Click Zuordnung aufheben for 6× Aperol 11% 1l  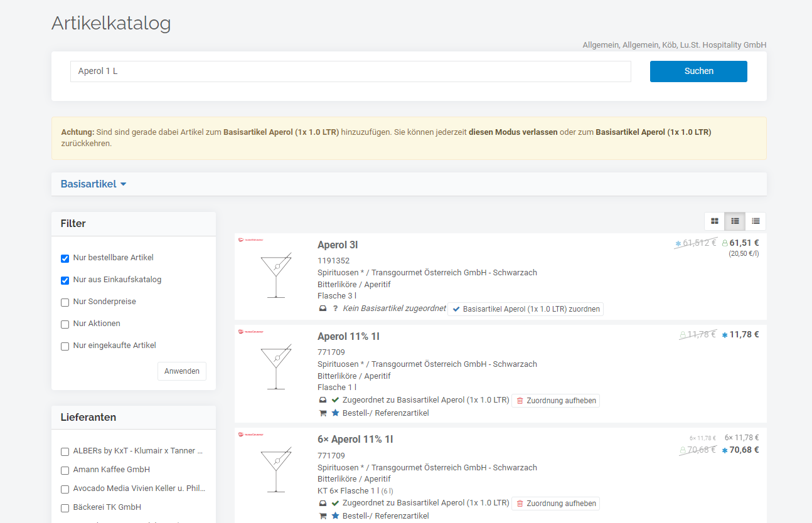tap(555, 504)
